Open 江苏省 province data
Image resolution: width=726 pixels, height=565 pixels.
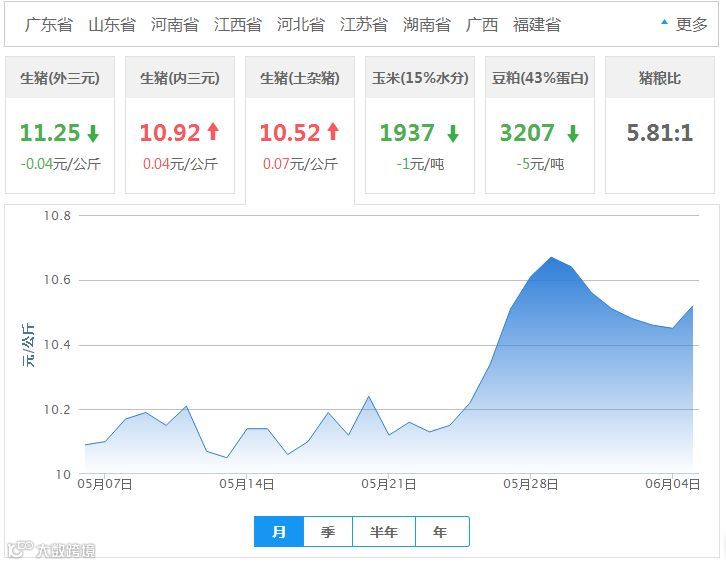[363, 25]
